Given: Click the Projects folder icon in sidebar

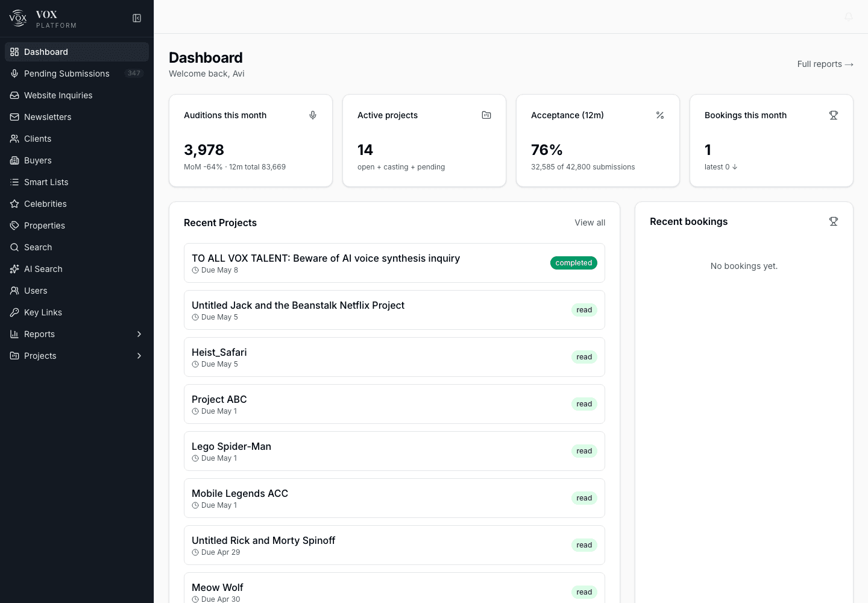Looking at the screenshot, I should (x=14, y=356).
